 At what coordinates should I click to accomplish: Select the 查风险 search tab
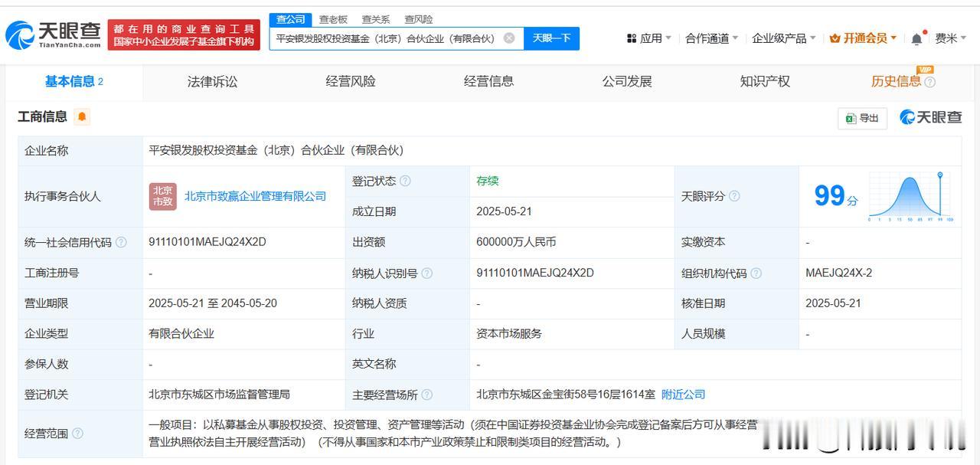click(418, 19)
